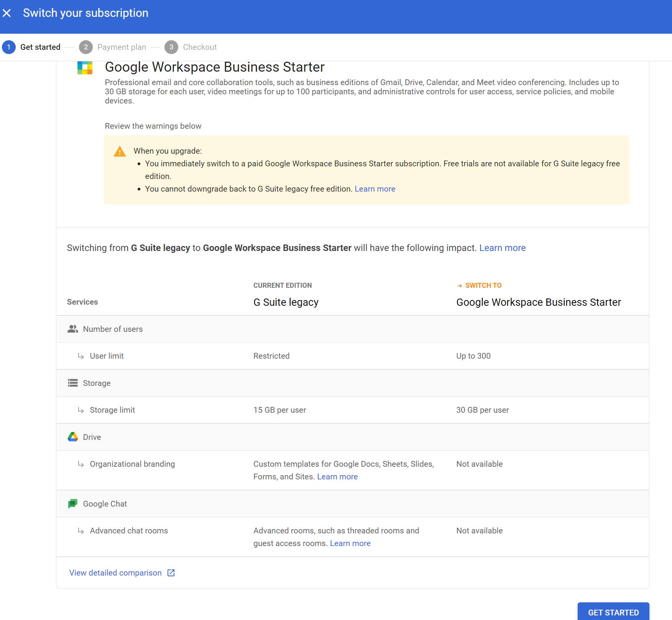Viewport: 672px width, 620px height.
Task: Click the Number of users people icon
Action: [73, 329]
